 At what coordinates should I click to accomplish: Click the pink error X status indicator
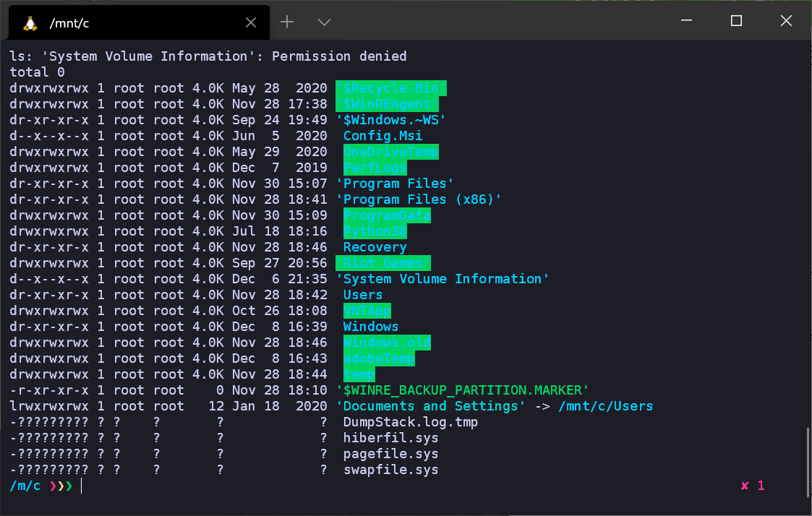(x=745, y=486)
